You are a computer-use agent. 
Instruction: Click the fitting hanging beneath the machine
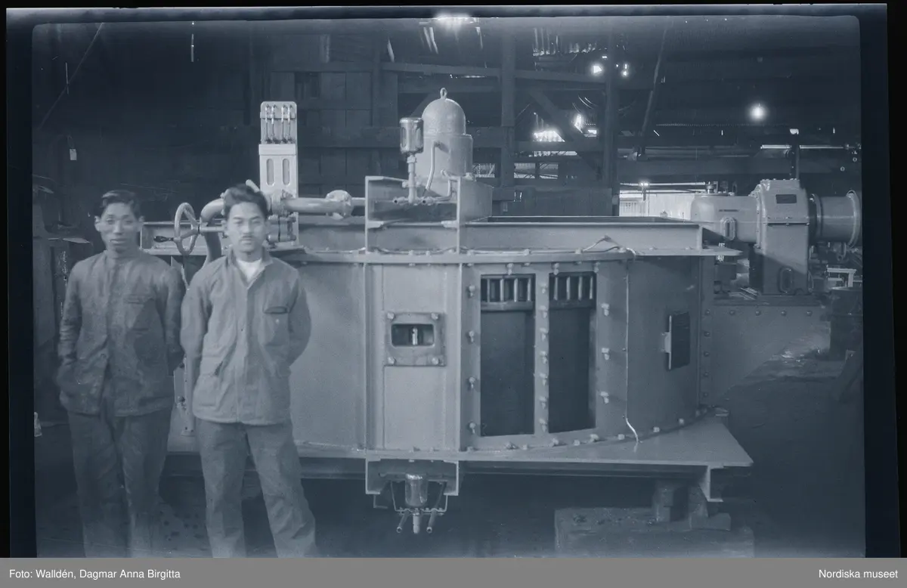tap(414, 499)
